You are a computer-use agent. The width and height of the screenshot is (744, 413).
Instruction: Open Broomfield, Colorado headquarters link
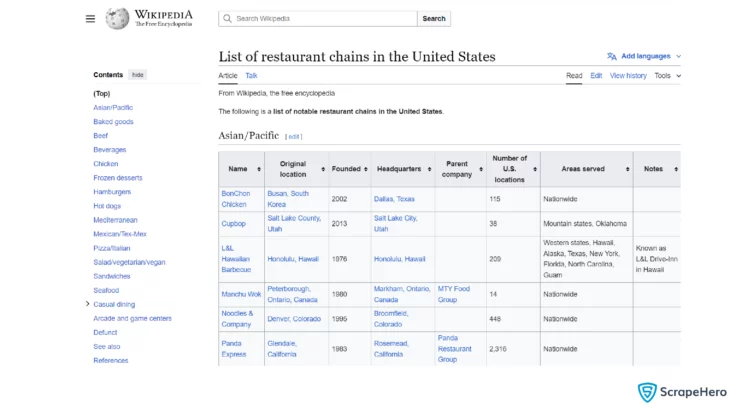(x=391, y=319)
